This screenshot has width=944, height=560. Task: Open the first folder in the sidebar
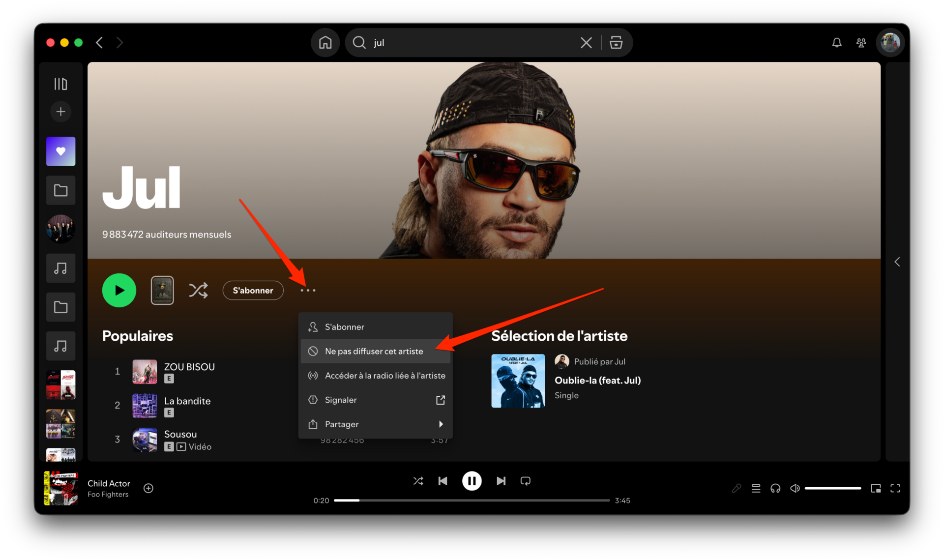(x=60, y=190)
